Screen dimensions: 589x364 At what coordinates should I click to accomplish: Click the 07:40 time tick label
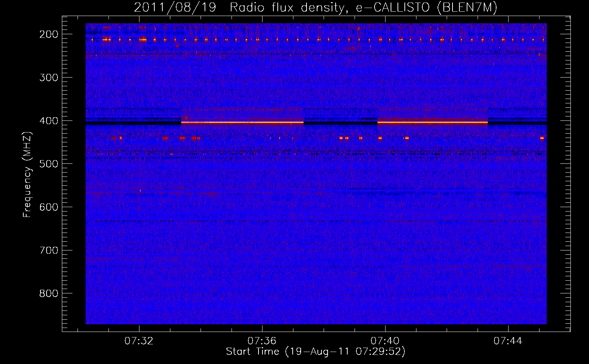click(x=385, y=341)
